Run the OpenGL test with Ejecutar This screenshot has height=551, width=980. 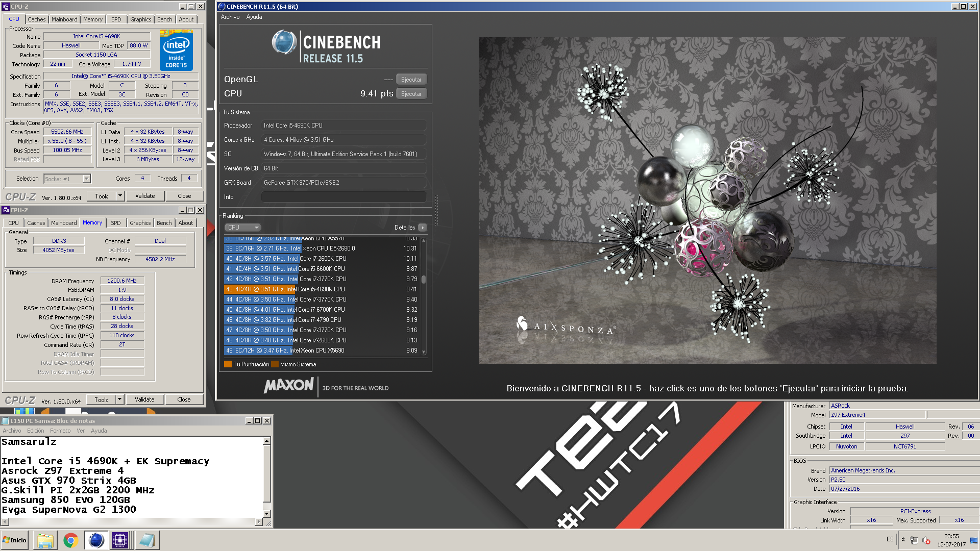[x=411, y=80]
